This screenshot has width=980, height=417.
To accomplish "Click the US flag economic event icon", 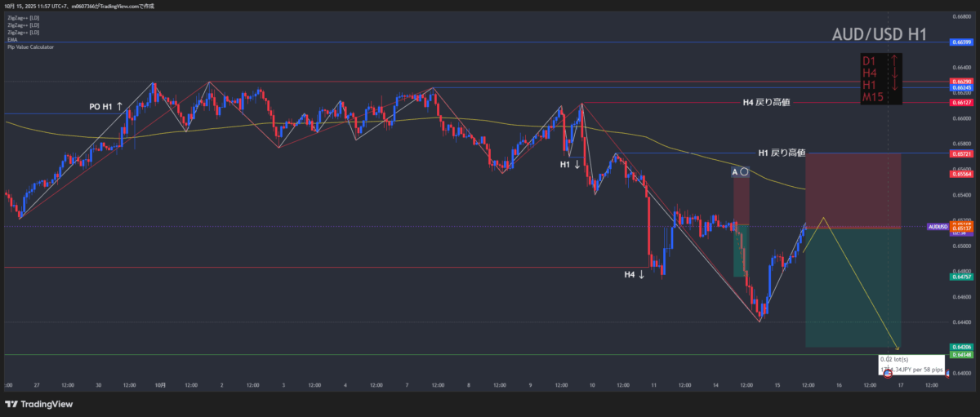I will pos(888,374).
